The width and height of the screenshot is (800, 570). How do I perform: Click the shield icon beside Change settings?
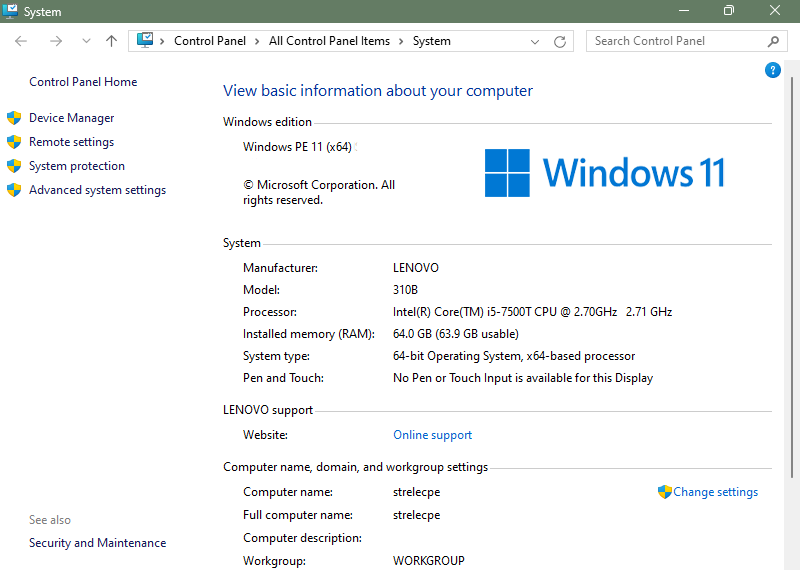[664, 492]
